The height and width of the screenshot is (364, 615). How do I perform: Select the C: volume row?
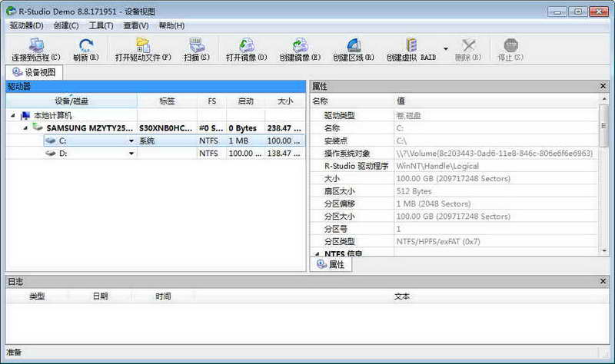[175, 141]
